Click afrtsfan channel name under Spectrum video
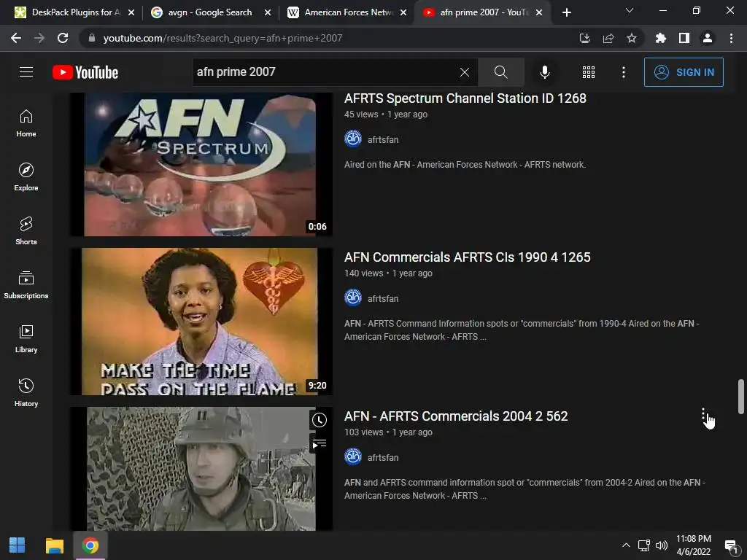747x560 pixels. pyautogui.click(x=383, y=139)
